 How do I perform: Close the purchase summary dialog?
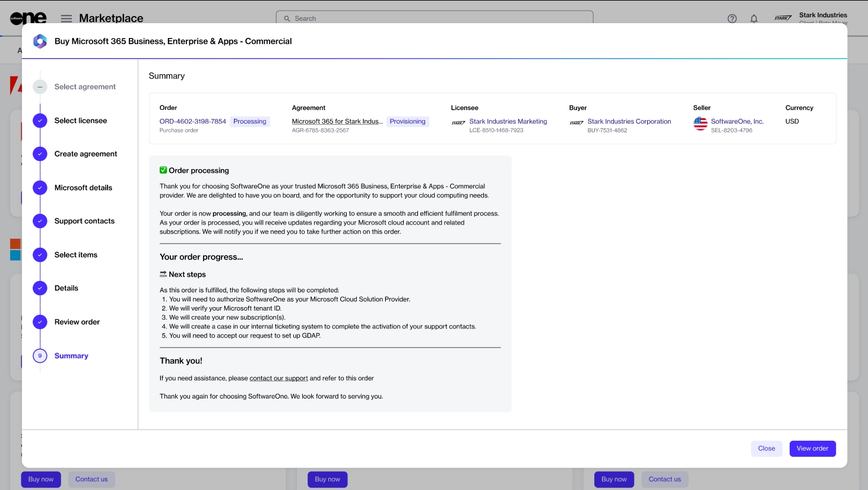point(766,448)
